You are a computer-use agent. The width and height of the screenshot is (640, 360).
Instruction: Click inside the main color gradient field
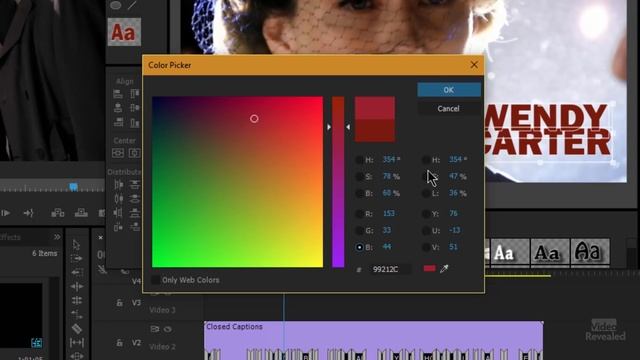(x=238, y=182)
